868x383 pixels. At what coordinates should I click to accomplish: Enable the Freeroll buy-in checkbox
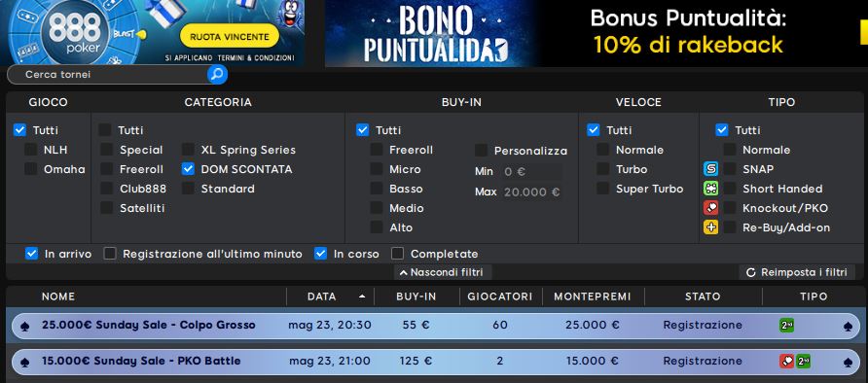click(377, 150)
